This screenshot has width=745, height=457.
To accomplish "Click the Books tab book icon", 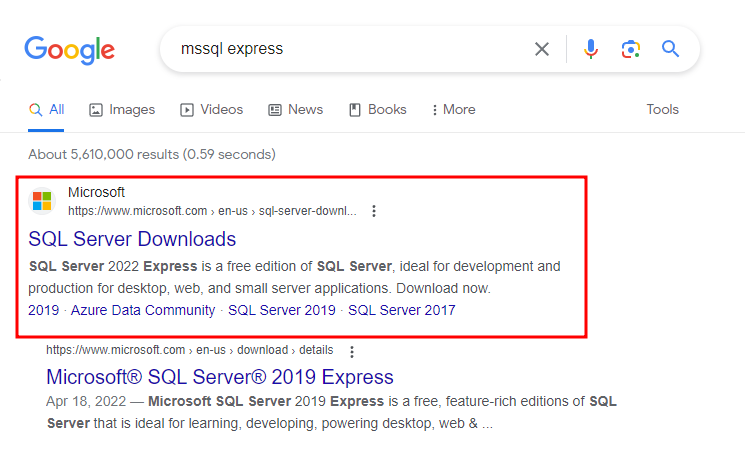I will [355, 110].
